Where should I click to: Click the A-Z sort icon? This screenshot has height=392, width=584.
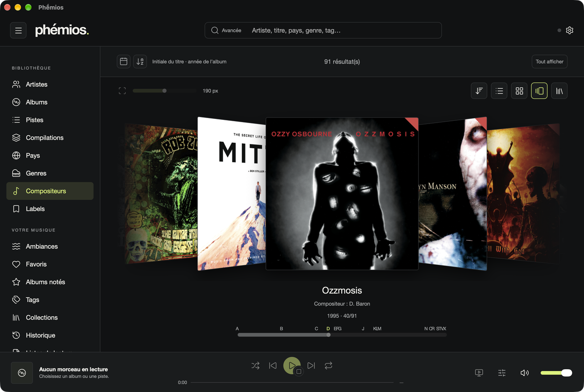point(140,62)
